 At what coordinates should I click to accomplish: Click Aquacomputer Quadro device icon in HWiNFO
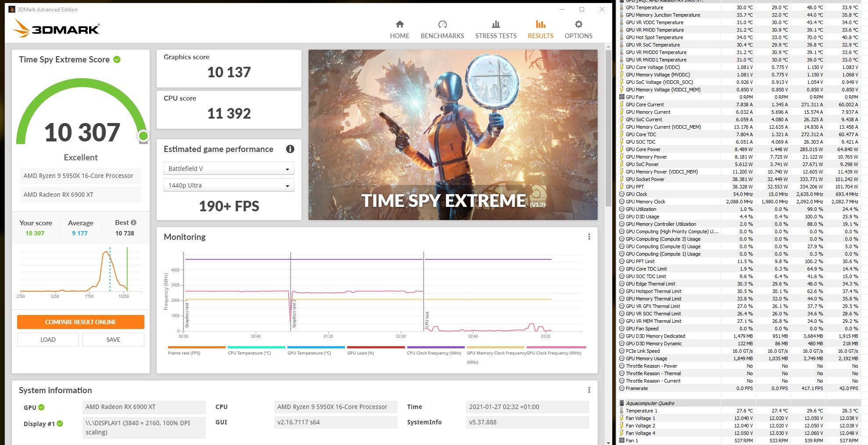click(621, 403)
